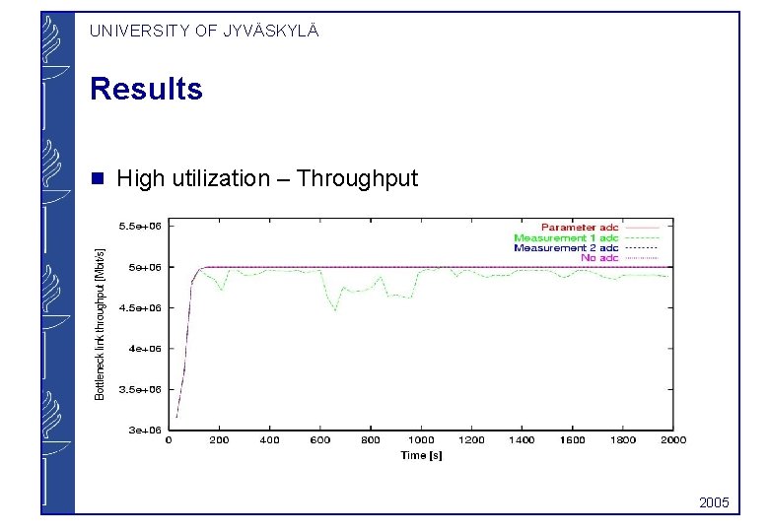The width and height of the screenshot is (769, 532).
Task: Click the '1800' x-axis tick label
Action: tap(623, 440)
